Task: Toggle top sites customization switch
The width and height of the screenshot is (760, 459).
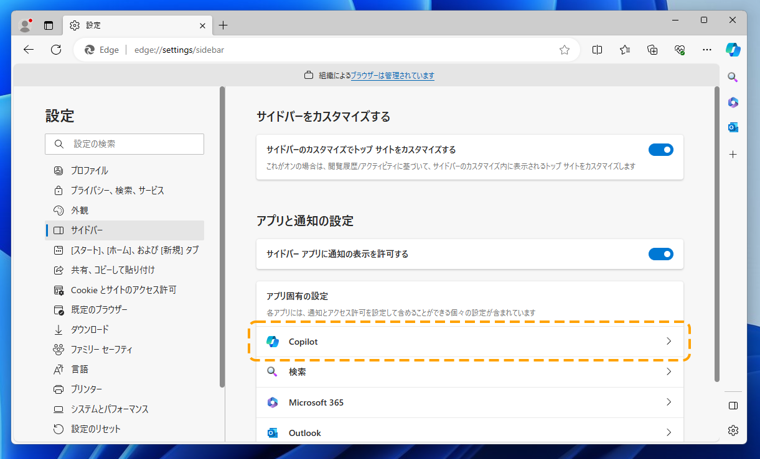Action: 661,150
